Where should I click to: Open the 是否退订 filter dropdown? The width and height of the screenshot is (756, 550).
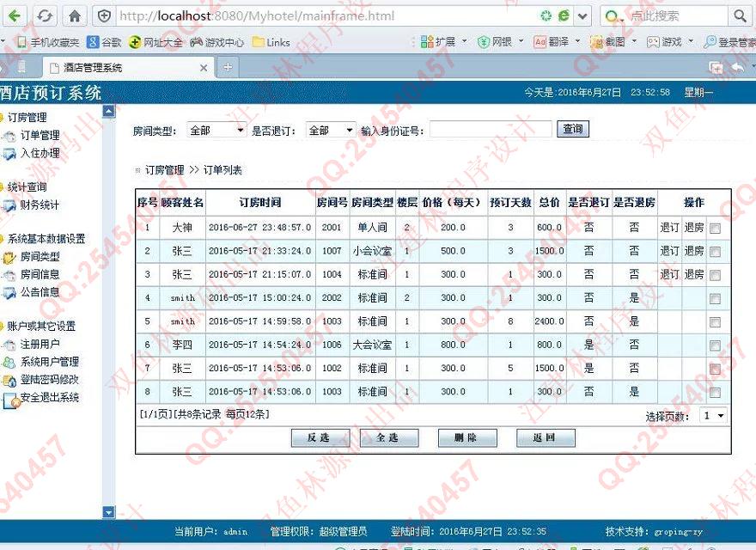click(x=332, y=131)
